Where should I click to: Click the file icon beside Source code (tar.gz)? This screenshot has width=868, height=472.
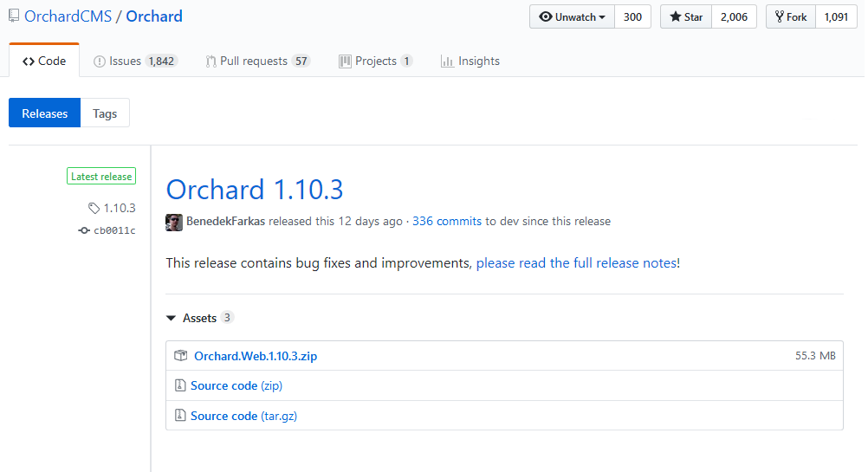(x=180, y=415)
